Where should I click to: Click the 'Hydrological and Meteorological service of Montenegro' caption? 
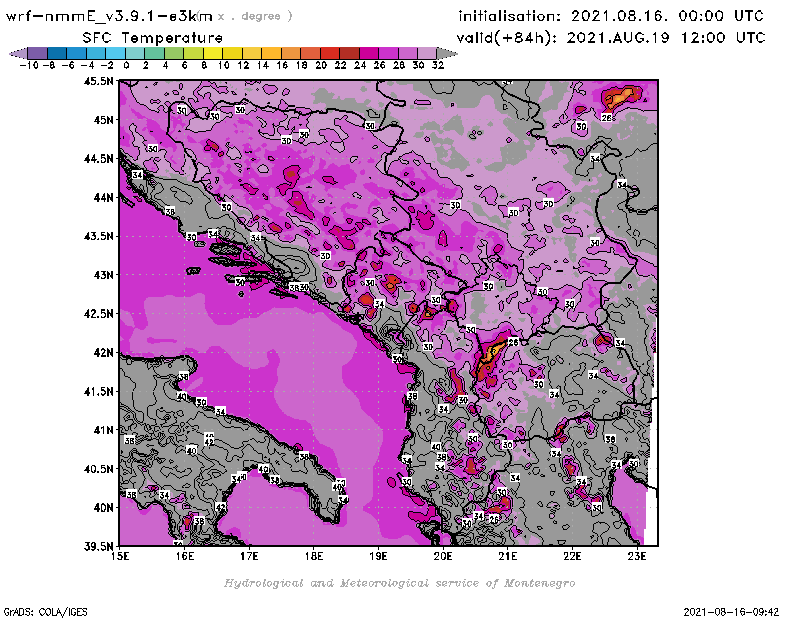pos(399,583)
